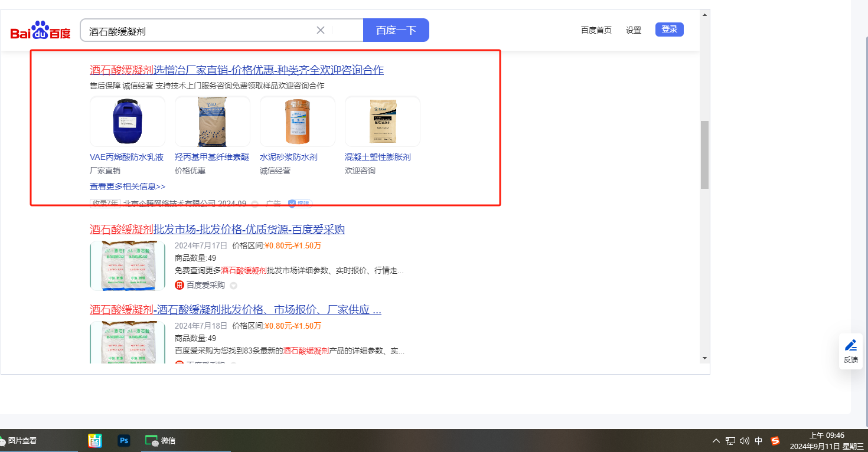
Task: Switch the 中 input language indicator
Action: [759, 441]
